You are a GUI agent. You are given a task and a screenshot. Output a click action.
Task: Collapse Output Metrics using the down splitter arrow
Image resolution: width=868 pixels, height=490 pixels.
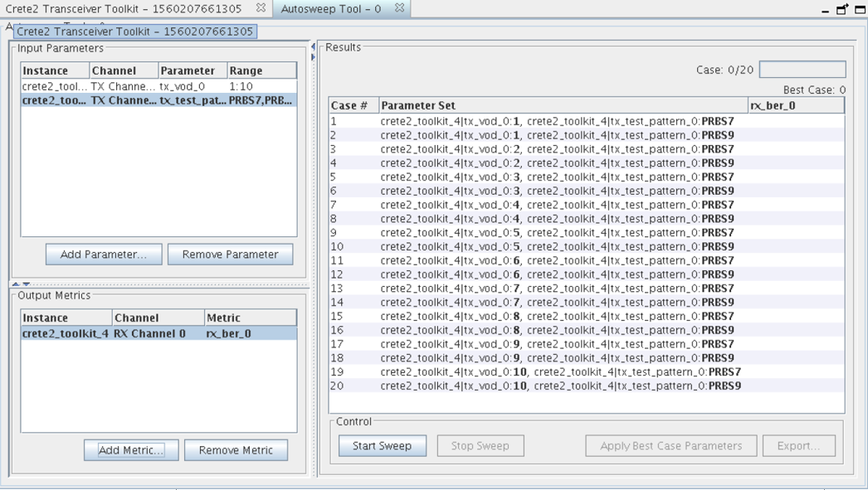(x=26, y=284)
